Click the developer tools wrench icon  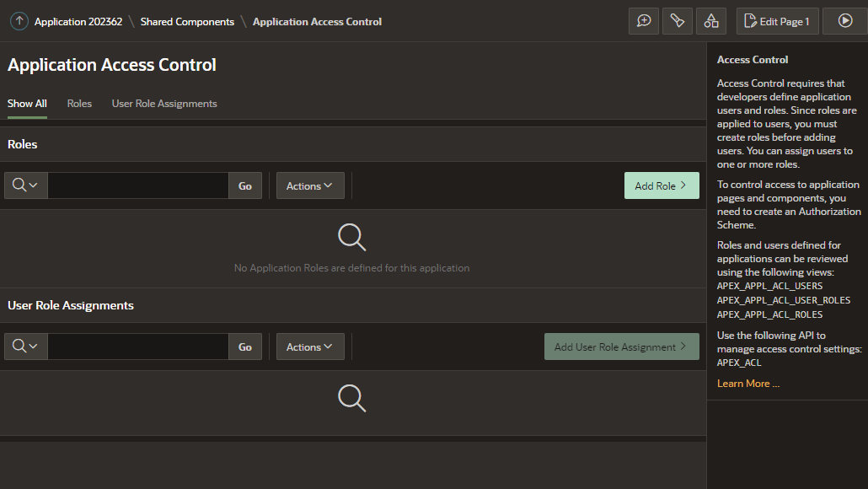coord(678,21)
